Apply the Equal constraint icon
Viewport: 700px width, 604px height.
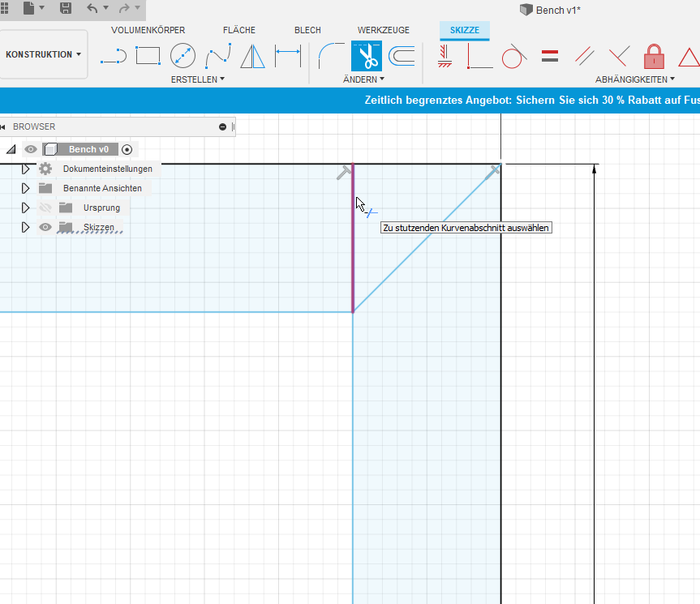coord(550,56)
